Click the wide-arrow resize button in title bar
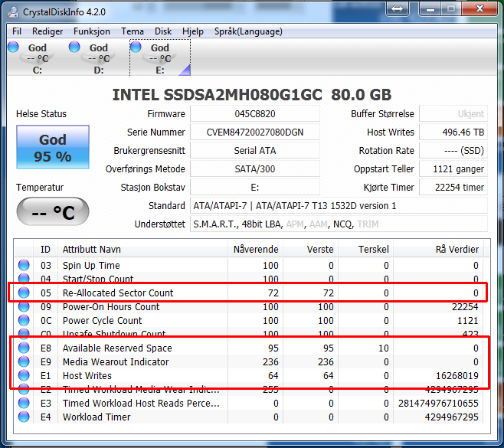The image size is (504, 448). pyautogui.click(x=397, y=8)
